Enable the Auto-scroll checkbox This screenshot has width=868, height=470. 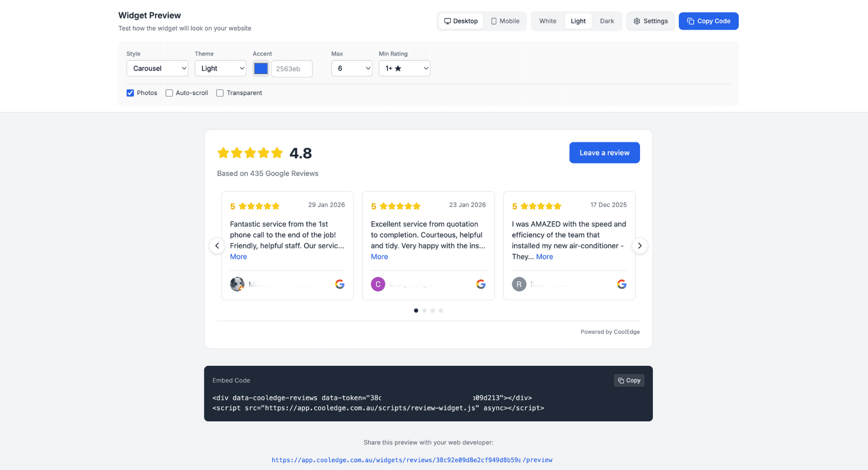[x=169, y=93]
